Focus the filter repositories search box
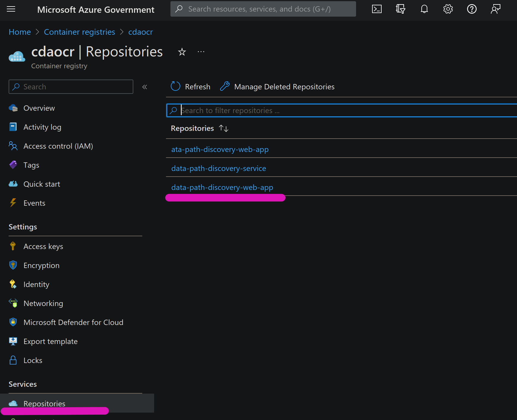 [x=341, y=110]
